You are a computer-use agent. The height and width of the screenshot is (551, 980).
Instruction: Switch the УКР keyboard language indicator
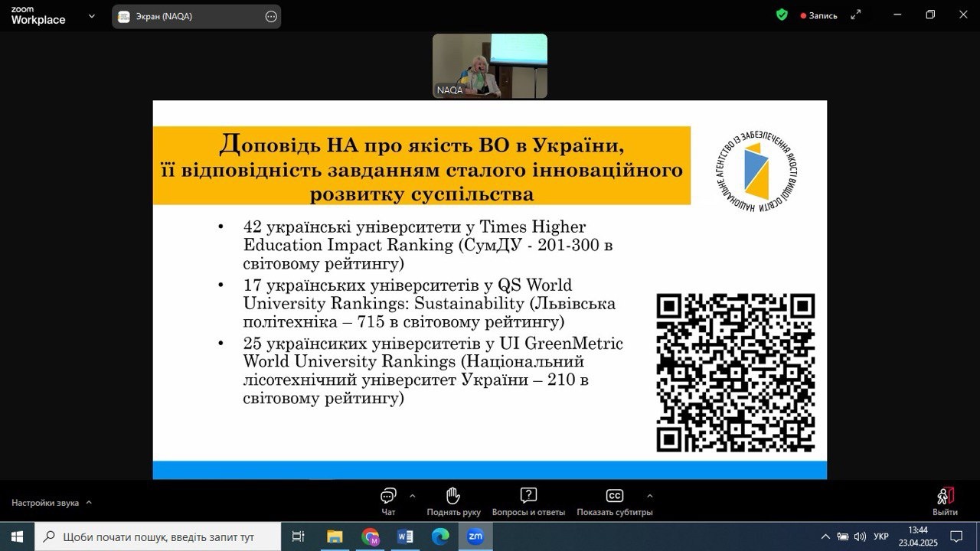(x=881, y=536)
